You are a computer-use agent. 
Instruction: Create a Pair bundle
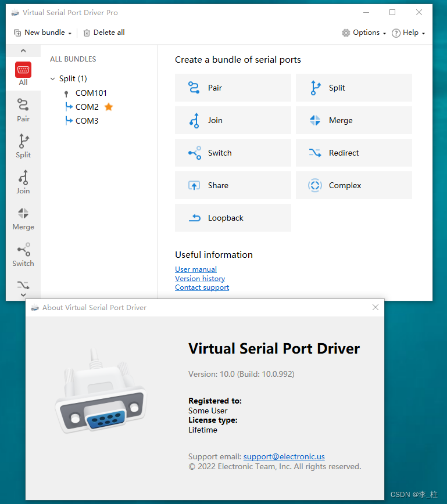233,88
